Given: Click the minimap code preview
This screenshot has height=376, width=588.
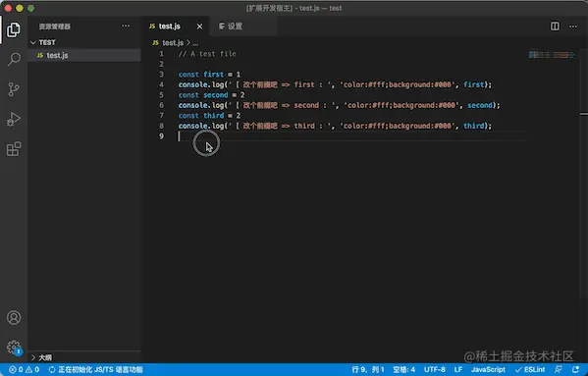Looking at the screenshot, I should [x=552, y=55].
